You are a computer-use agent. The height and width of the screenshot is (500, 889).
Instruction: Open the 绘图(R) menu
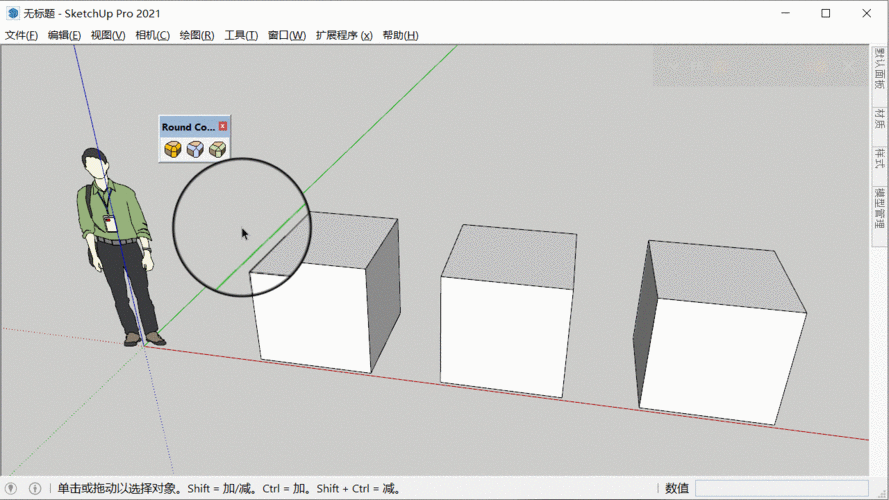[197, 35]
